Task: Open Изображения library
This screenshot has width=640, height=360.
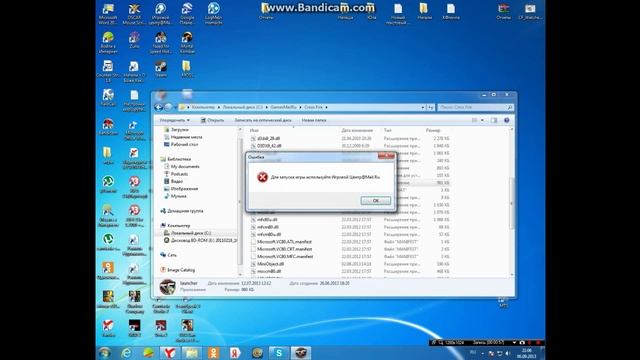Action: 184,189
